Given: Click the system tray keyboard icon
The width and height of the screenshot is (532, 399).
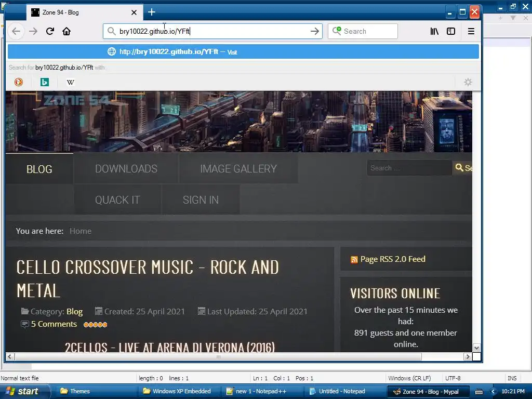Looking at the screenshot, I should (x=478, y=392).
